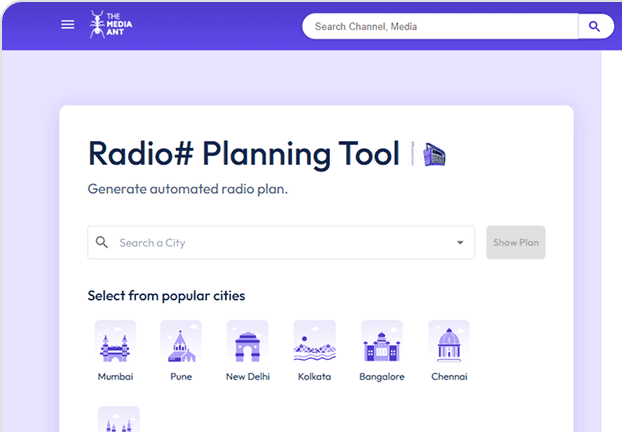Select the Chennai city icon
Viewport: 622px width, 432px height.
pos(449,342)
